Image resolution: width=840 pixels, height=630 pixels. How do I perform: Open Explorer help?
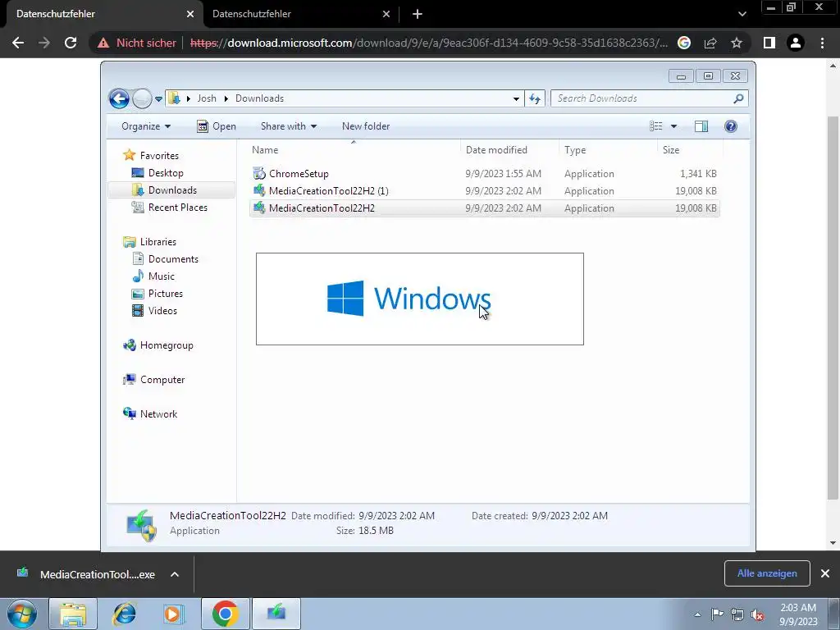(x=731, y=126)
